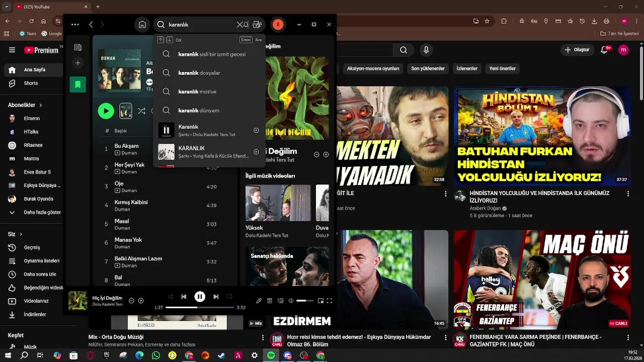Add 'Karanlık' result to liked songs
Screen dimensions: 644x362
pos(256,130)
